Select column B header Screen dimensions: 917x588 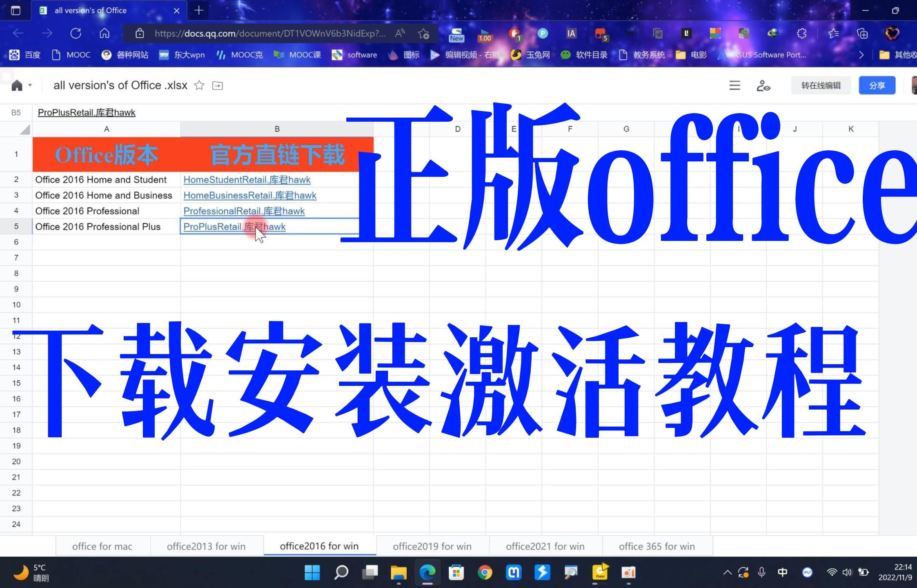click(x=277, y=129)
